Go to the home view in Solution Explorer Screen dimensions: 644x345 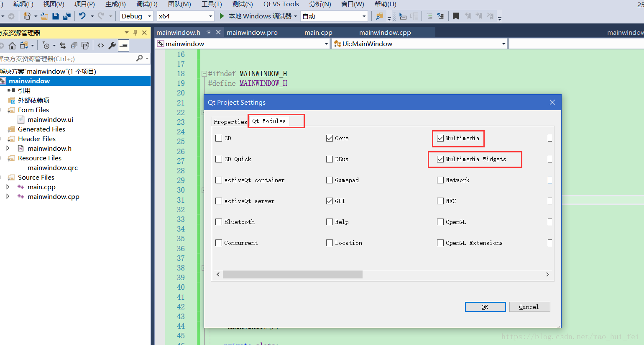tap(12, 45)
